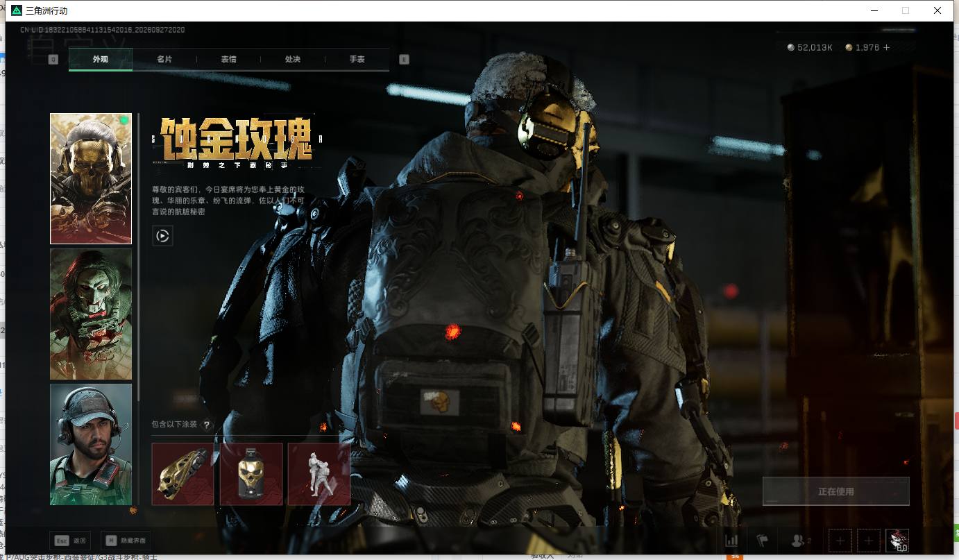
Task: Open the player avatar in bottom bar
Action: point(897,540)
